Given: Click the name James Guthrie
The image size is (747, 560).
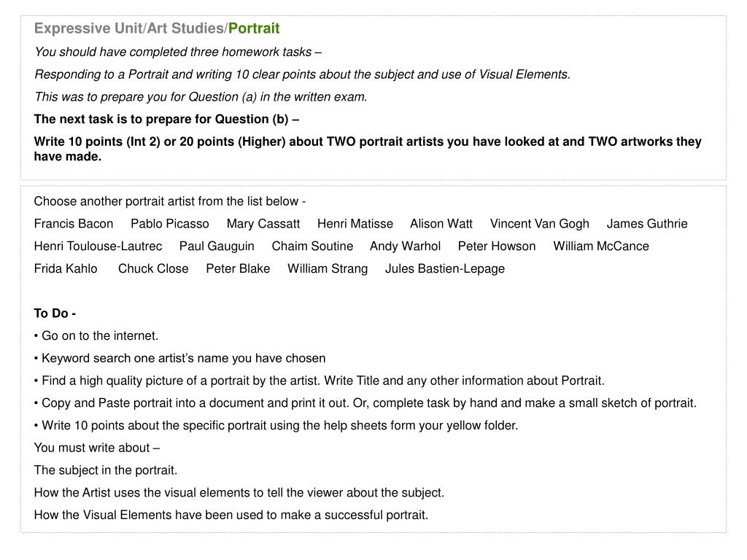Looking at the screenshot, I should point(647,224).
